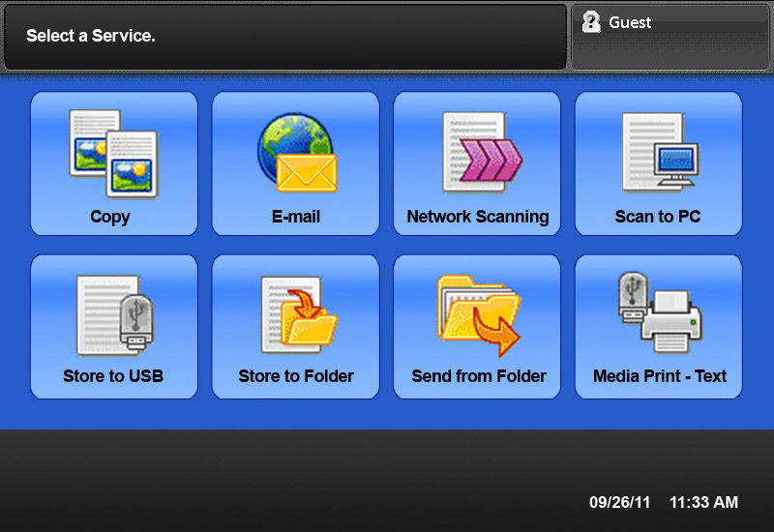
Task: Click the time 11:33 AM
Action: coord(703,502)
